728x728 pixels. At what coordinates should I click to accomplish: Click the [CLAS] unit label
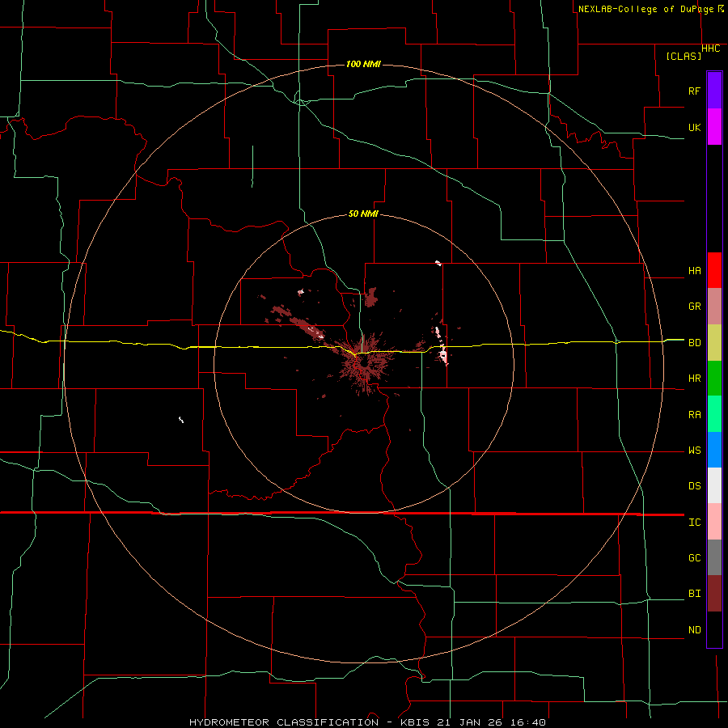click(x=684, y=56)
